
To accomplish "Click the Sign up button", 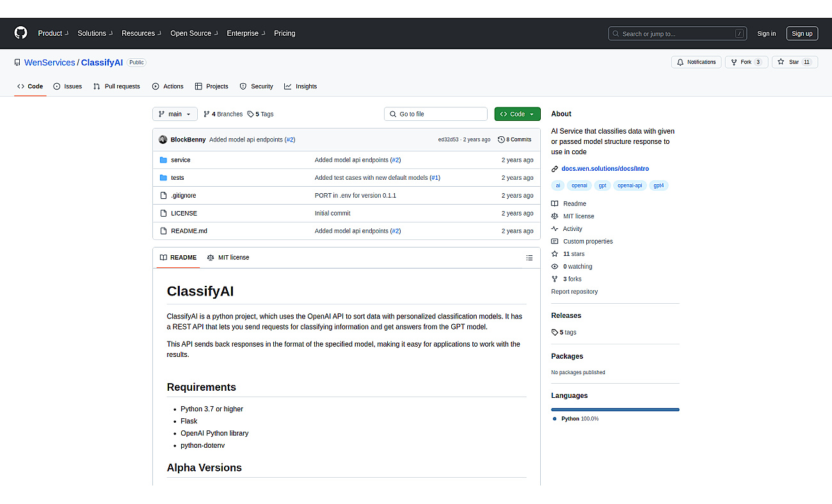I will [x=802, y=34].
